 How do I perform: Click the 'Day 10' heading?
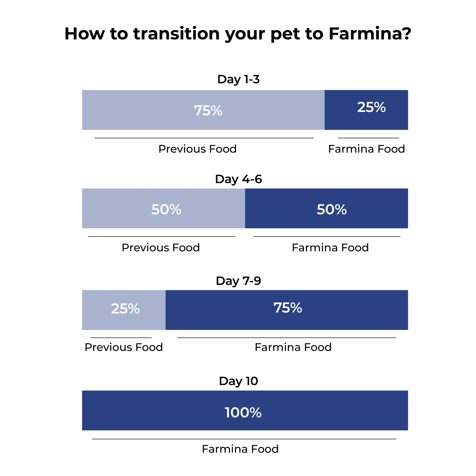(x=238, y=381)
